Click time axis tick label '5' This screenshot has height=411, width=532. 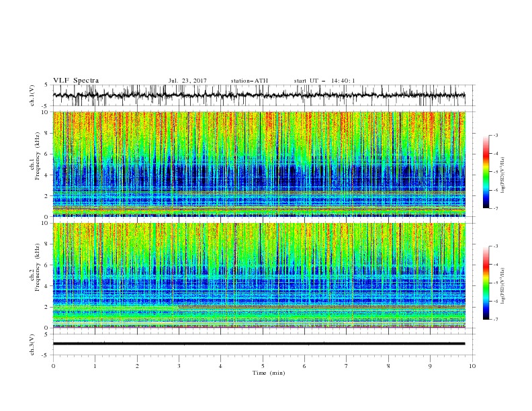click(263, 366)
